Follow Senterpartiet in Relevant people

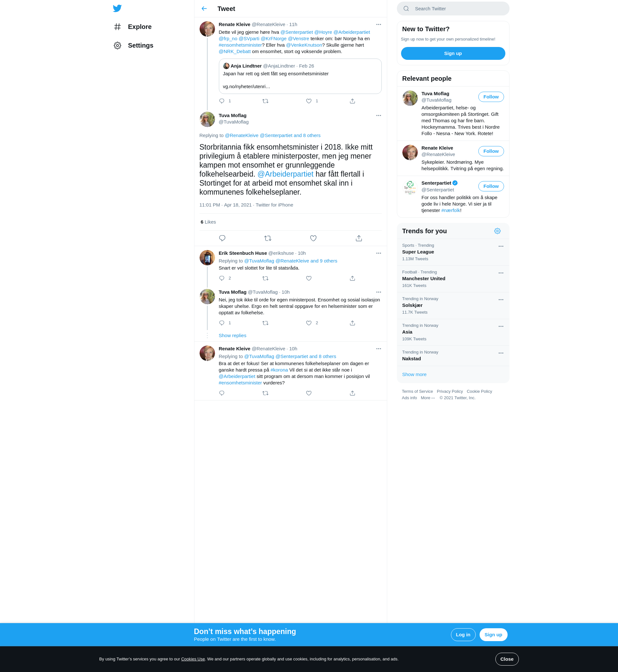click(491, 187)
